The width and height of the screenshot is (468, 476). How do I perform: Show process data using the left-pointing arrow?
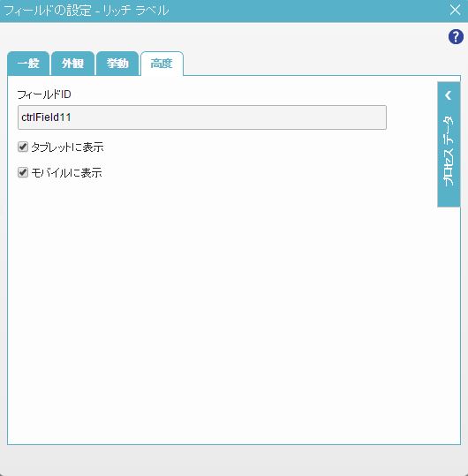[449, 95]
